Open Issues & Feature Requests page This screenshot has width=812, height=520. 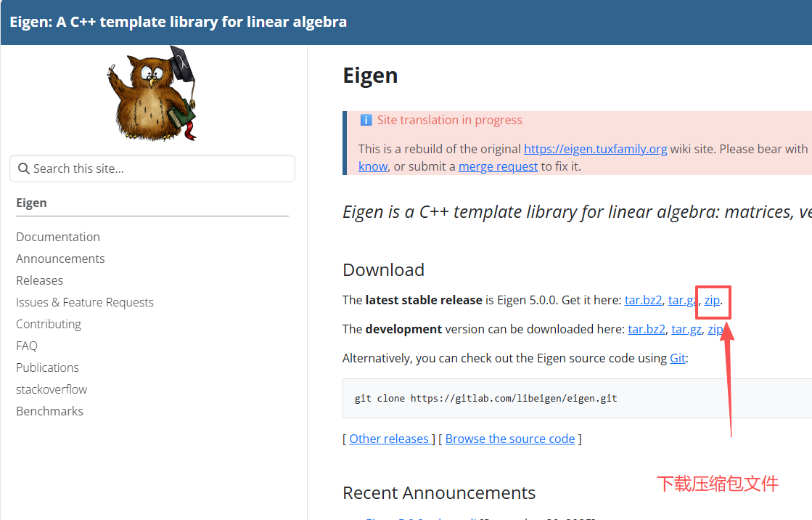point(85,302)
